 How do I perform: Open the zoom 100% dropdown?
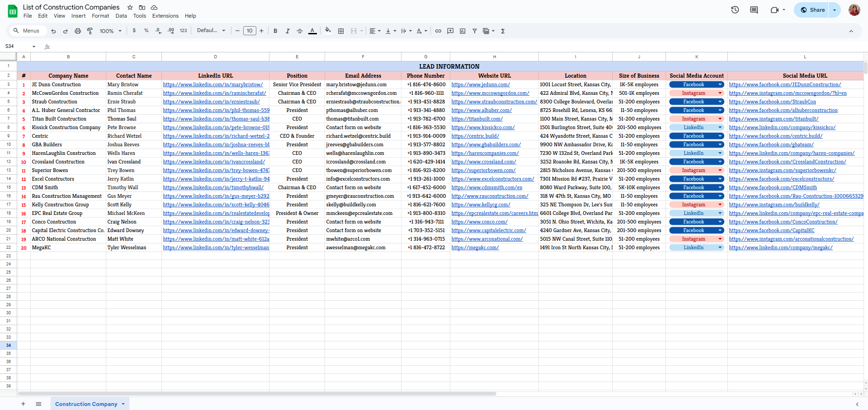[x=111, y=31]
